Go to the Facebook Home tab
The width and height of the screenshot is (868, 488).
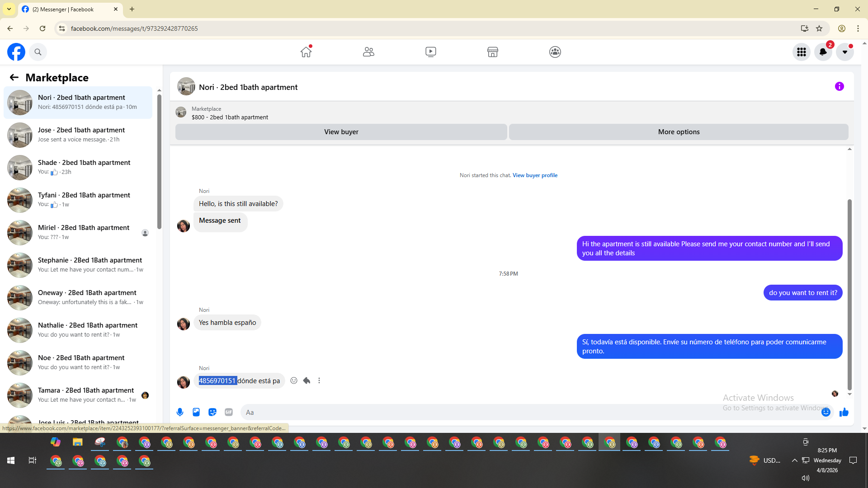(x=306, y=52)
